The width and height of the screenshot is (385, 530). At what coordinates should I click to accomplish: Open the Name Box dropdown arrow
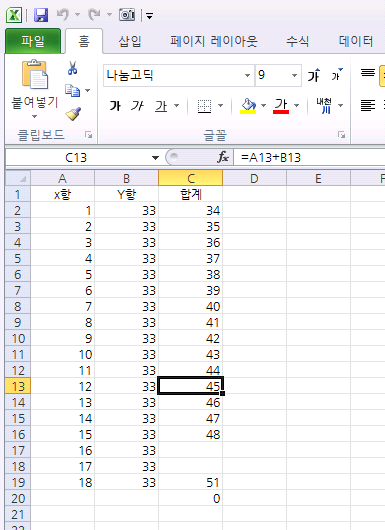(155, 158)
